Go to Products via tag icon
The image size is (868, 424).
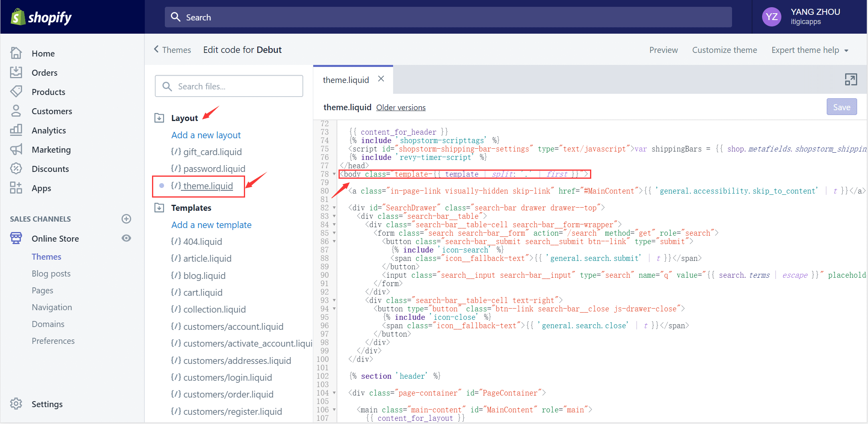[x=16, y=92]
